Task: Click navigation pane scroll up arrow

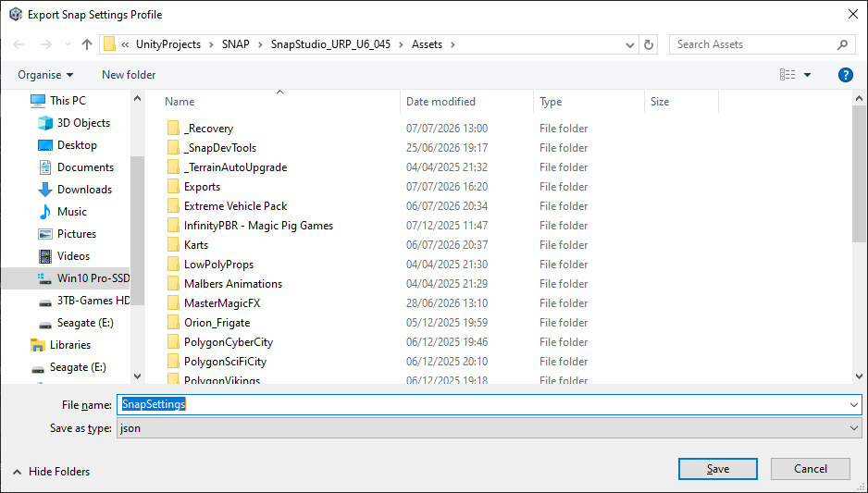Action: click(x=137, y=98)
